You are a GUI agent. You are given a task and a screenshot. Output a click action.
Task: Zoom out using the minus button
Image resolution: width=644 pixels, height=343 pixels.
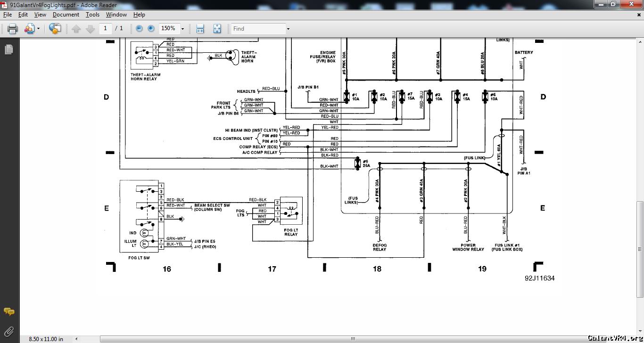click(x=139, y=29)
